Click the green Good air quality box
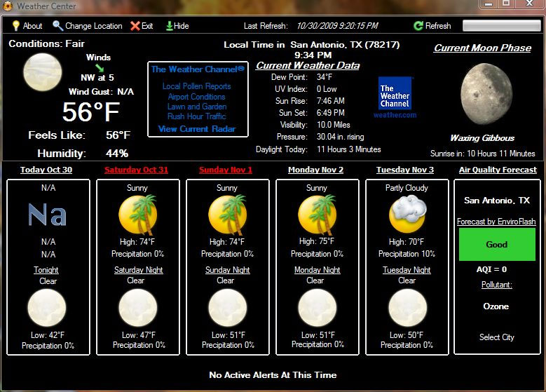Image resolution: width=546 pixels, height=392 pixels. [497, 245]
